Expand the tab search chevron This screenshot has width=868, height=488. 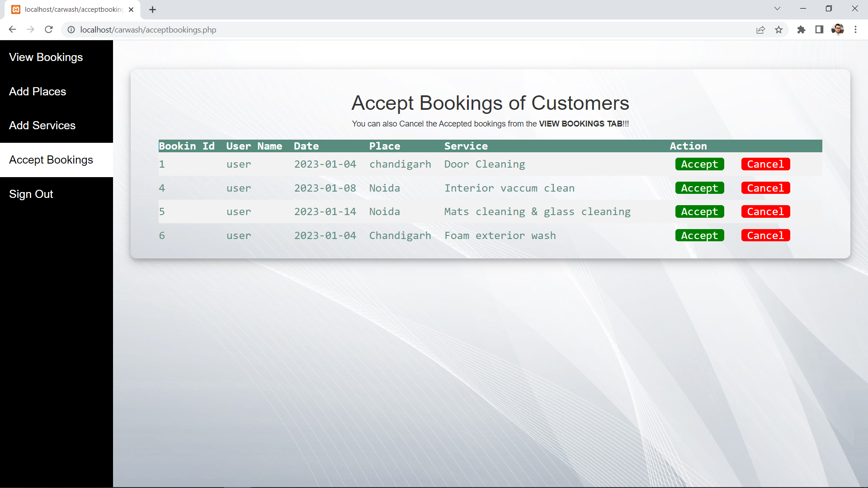coord(777,9)
